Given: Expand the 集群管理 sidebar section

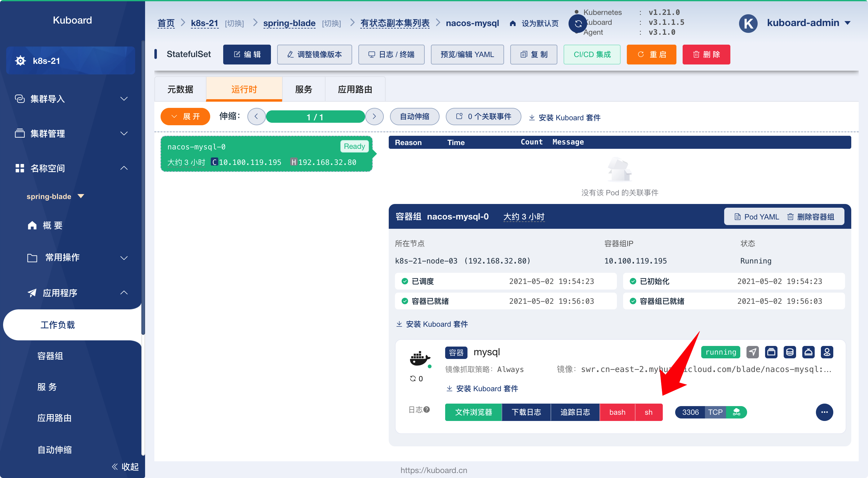Looking at the screenshot, I should point(124,133).
